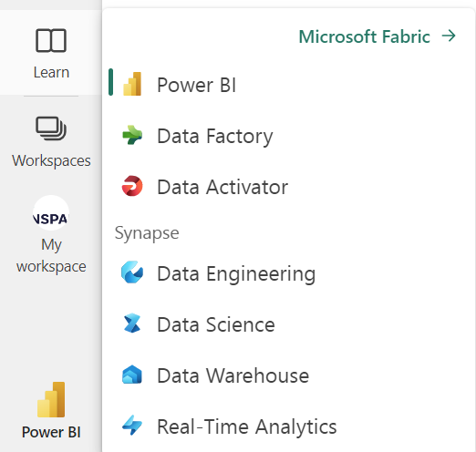The width and height of the screenshot is (476, 452).
Task: Click the My workspace label
Action: (x=51, y=256)
